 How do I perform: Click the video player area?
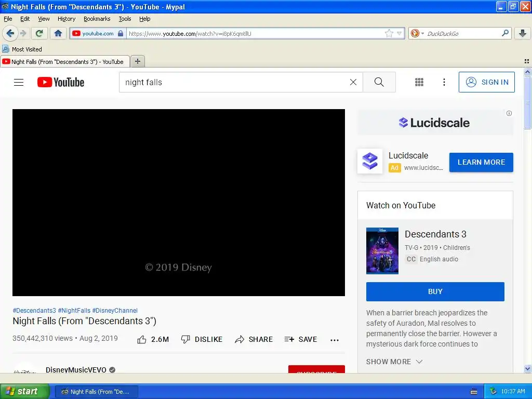coord(179,203)
